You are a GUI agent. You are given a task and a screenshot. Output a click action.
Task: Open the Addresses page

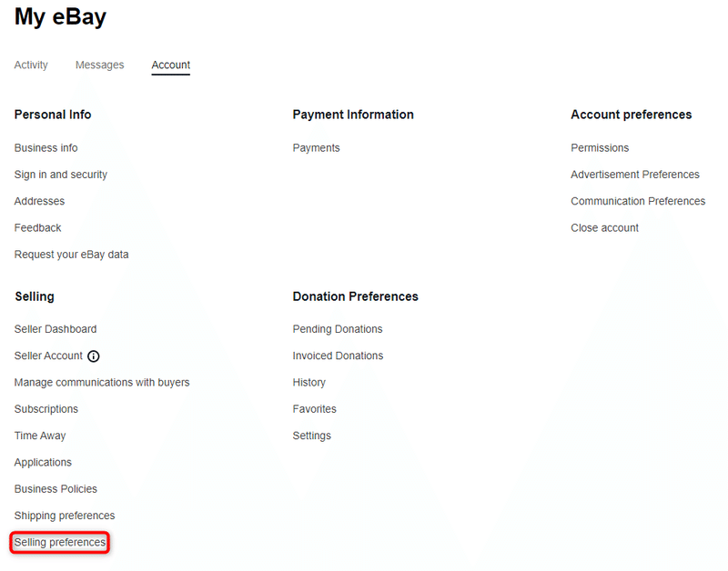tap(39, 201)
